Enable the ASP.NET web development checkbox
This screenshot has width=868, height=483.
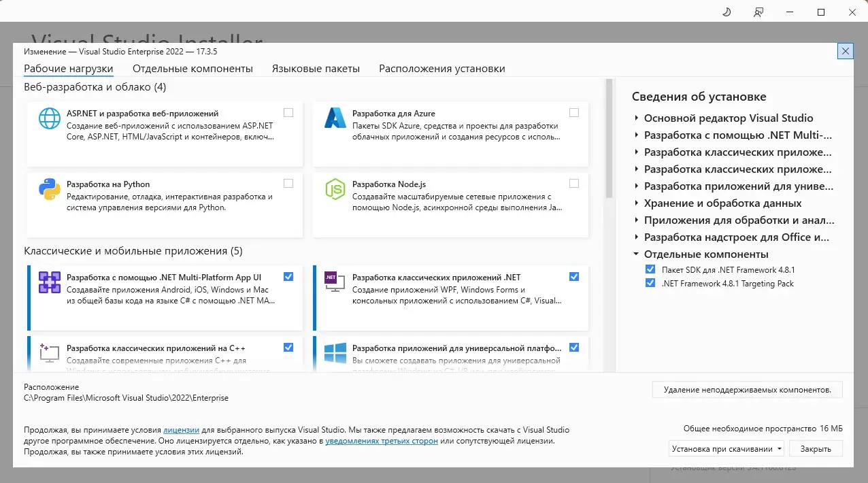click(288, 113)
